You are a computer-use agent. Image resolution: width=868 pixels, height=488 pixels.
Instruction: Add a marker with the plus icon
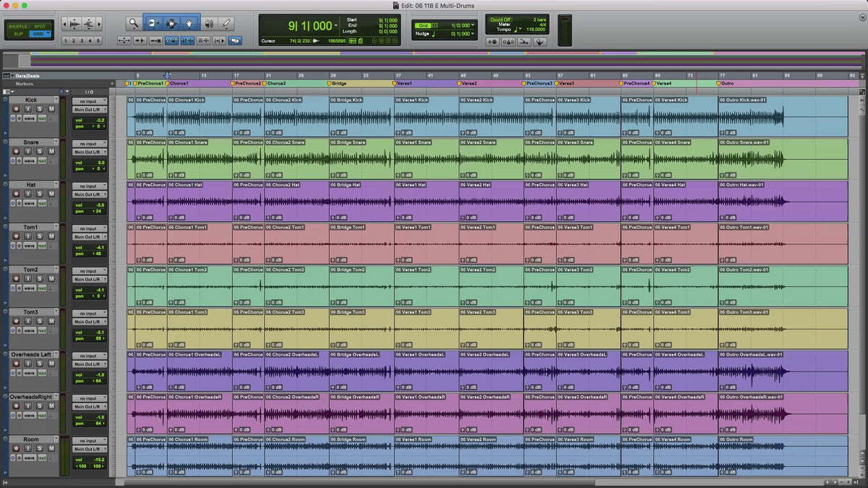click(112, 84)
